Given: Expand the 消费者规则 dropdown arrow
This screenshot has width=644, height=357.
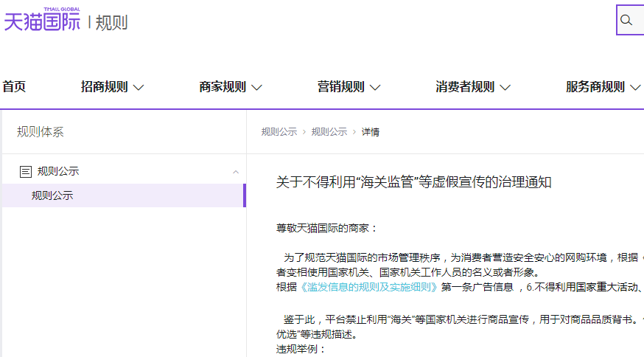Looking at the screenshot, I should 505,88.
